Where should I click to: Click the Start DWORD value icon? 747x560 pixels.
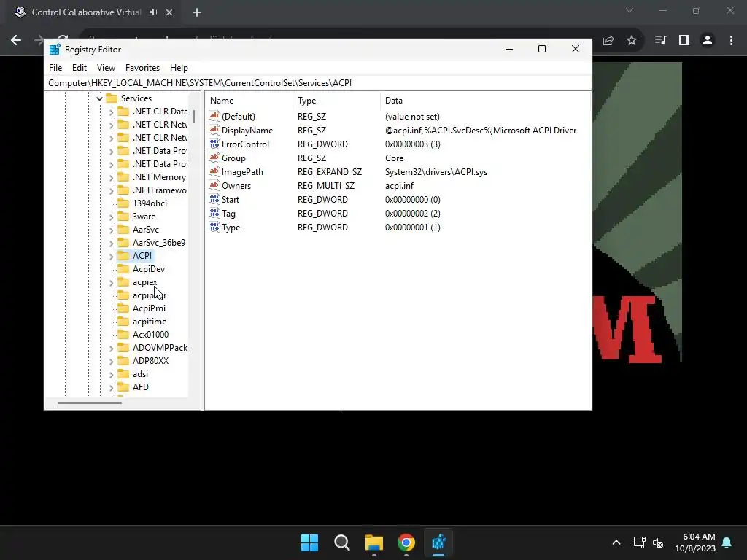pos(214,200)
